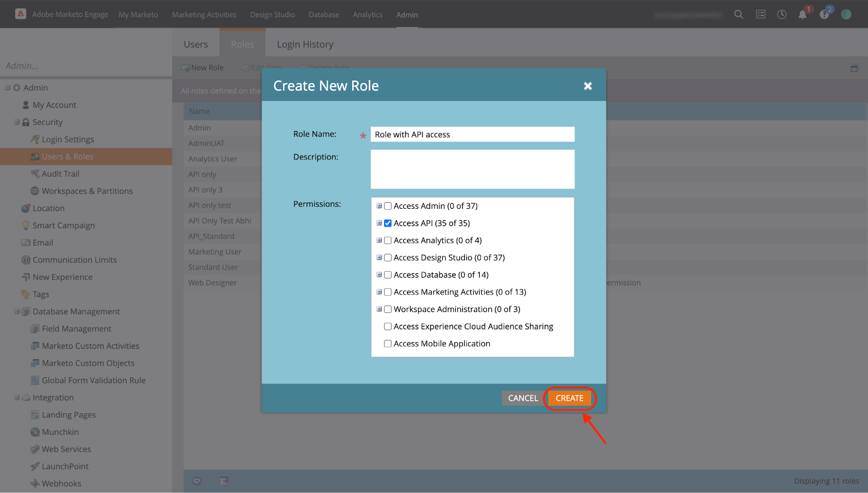The height and width of the screenshot is (493, 868).
Task: Close the Create New Role dialog
Action: click(x=588, y=86)
